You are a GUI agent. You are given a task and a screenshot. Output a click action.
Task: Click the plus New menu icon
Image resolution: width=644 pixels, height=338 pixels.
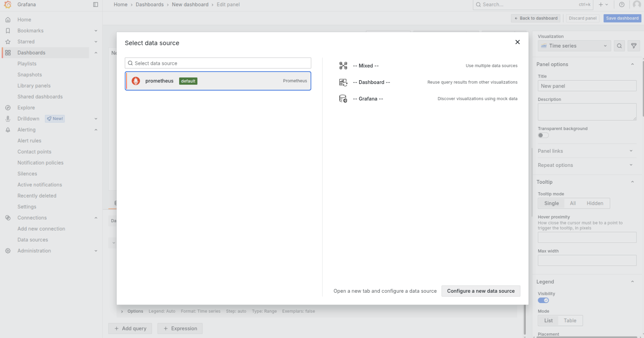(603, 5)
